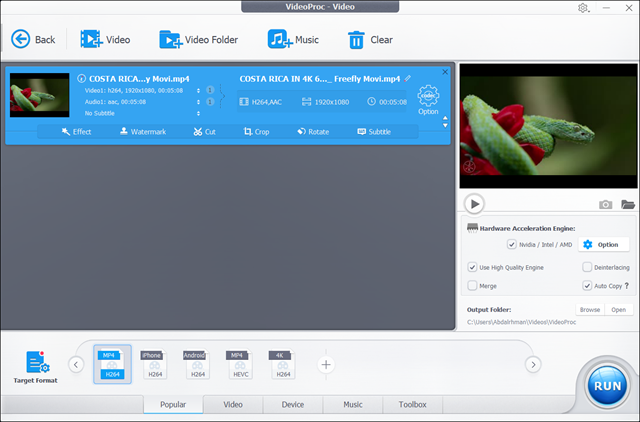
Task: Add a new format with plus button
Action: coord(326,364)
